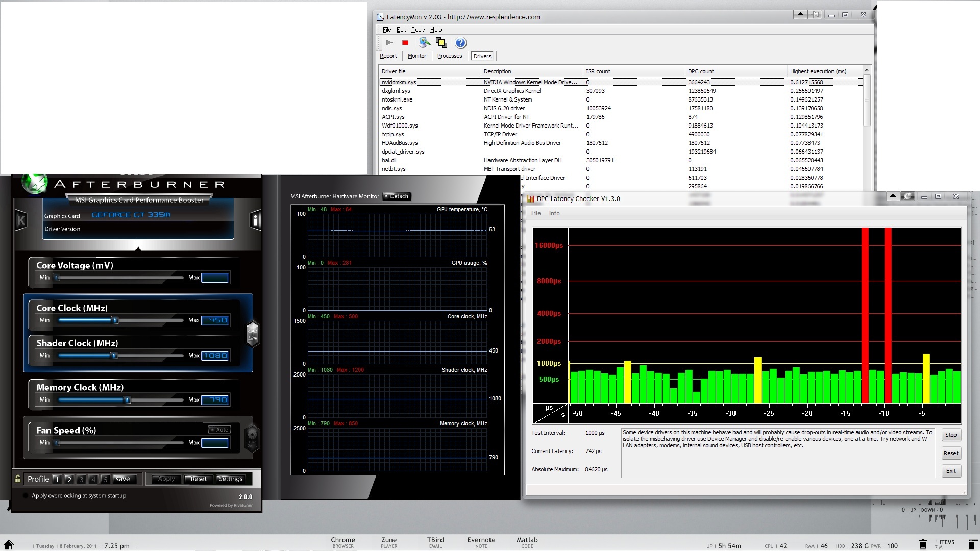Sort by ISR count column header
980x551 pixels.
[x=634, y=71]
